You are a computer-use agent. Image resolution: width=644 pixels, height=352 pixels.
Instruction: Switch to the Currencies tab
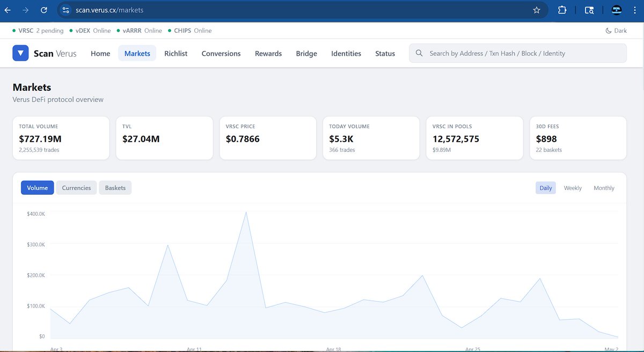click(76, 188)
